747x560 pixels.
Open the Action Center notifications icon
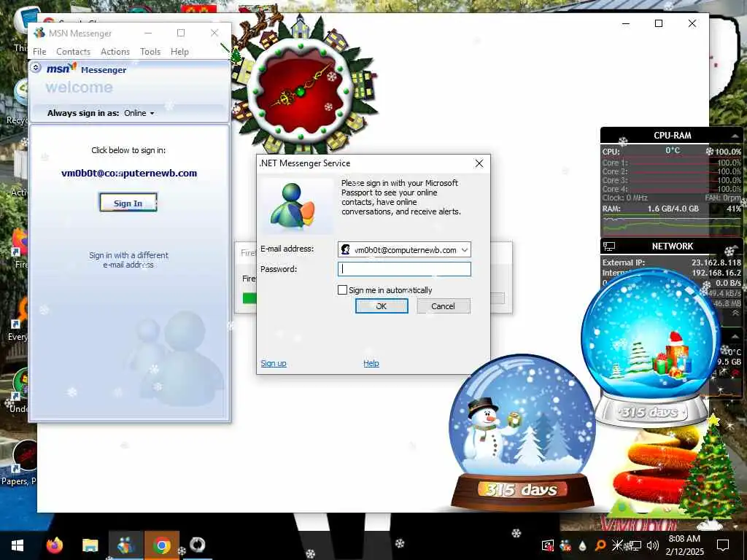tap(723, 545)
